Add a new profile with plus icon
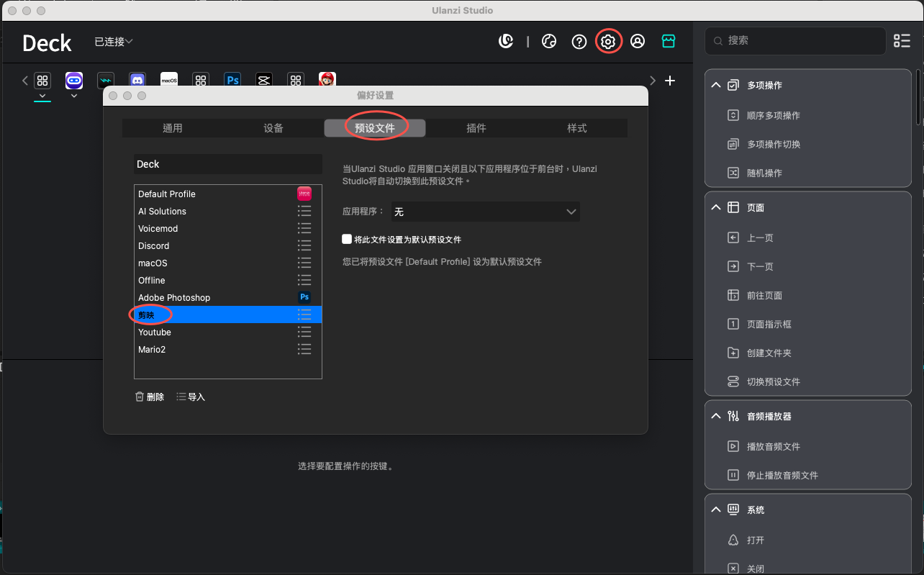This screenshot has width=924, height=575. pos(670,81)
